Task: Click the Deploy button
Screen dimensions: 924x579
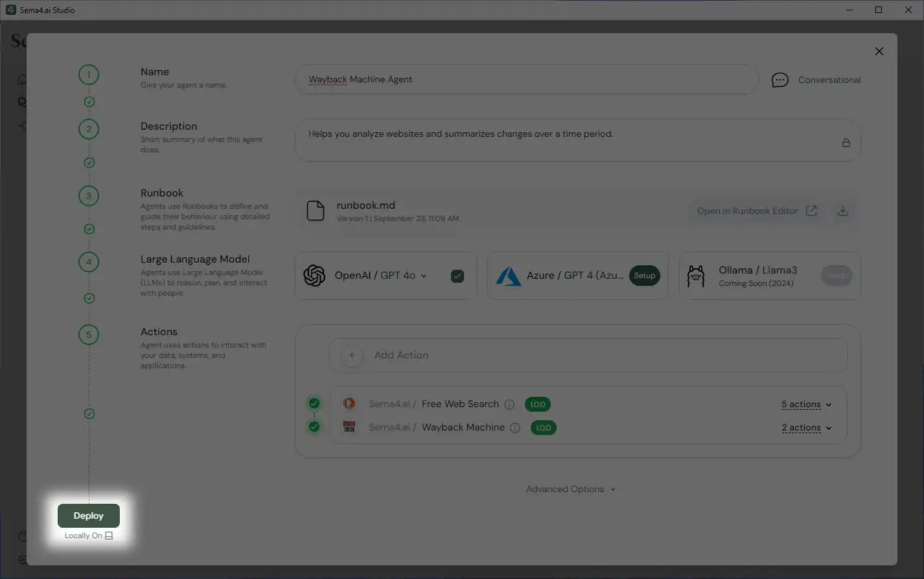Action: (x=88, y=515)
